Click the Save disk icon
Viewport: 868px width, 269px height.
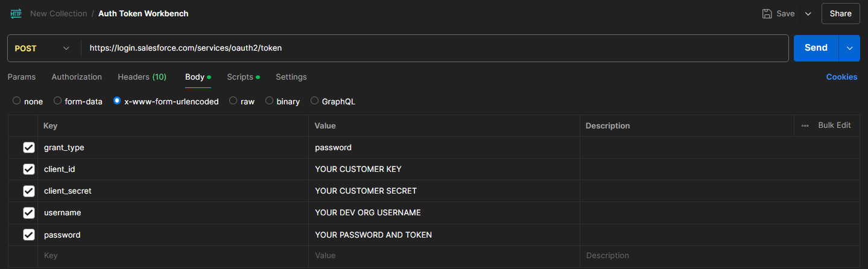[x=767, y=13]
